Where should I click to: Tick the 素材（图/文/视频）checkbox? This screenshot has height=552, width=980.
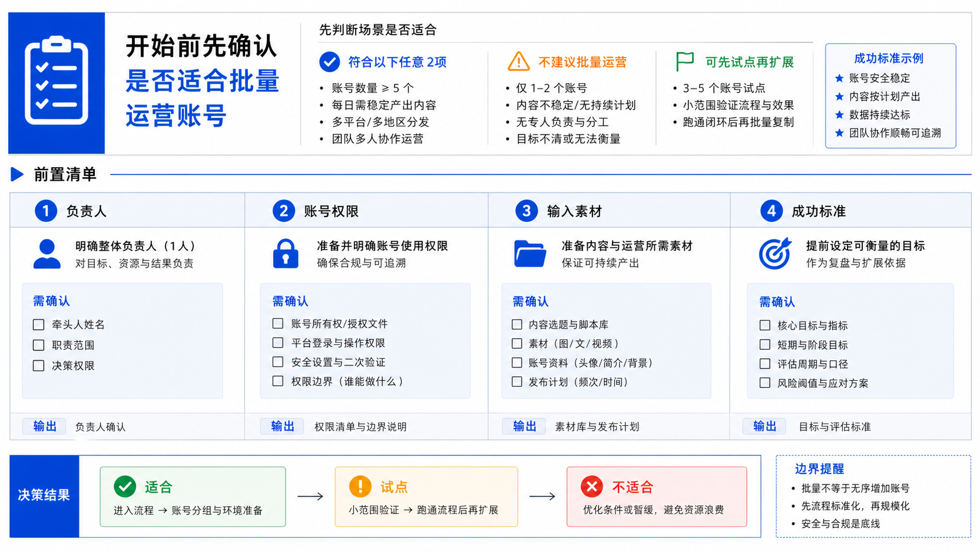click(x=517, y=343)
